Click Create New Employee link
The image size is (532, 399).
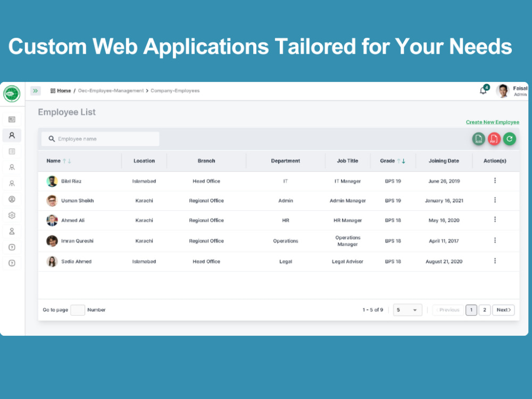click(x=492, y=122)
